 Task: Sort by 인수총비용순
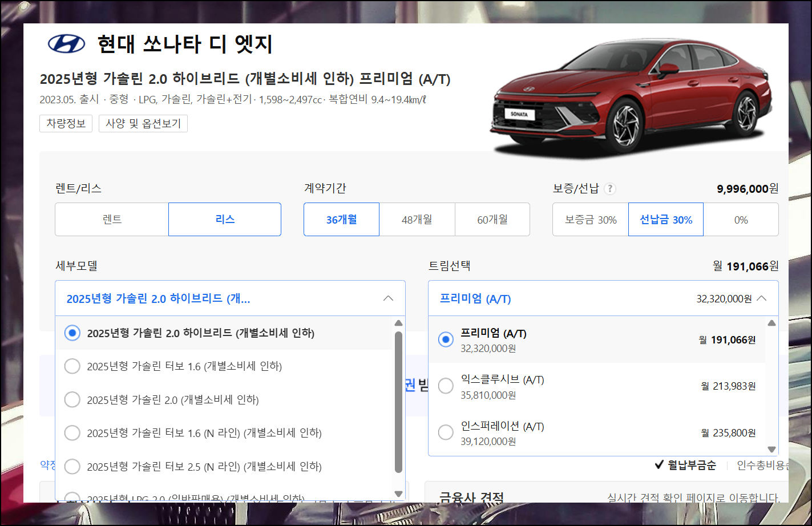pyautogui.click(x=763, y=465)
